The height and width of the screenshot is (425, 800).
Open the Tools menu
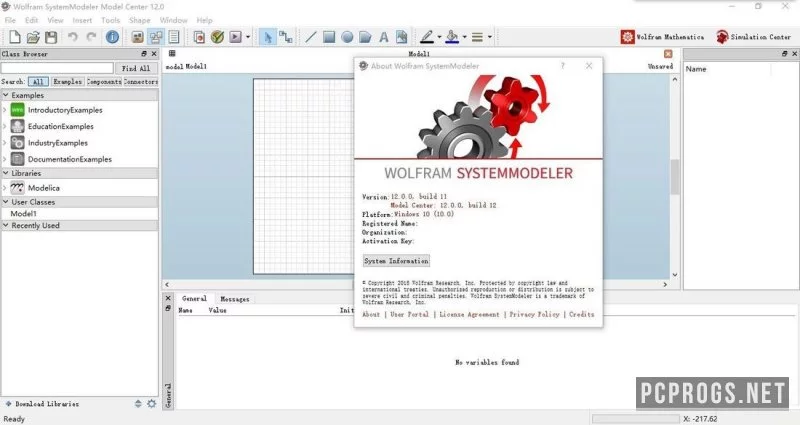click(x=110, y=20)
